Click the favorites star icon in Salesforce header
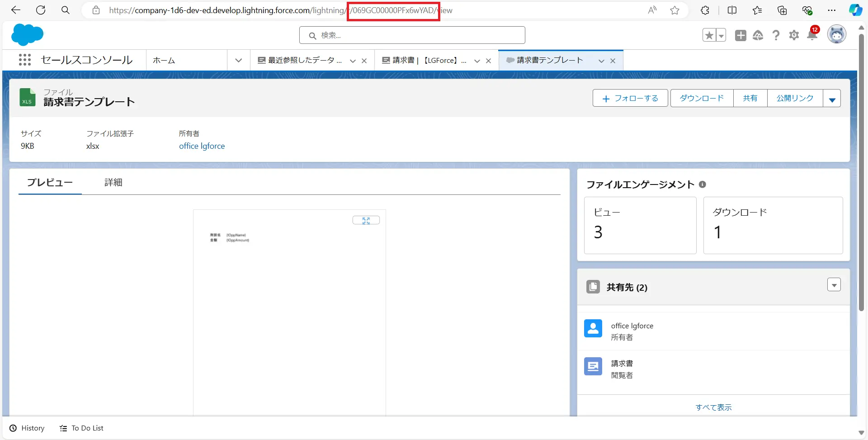This screenshot has width=868, height=440. [709, 35]
